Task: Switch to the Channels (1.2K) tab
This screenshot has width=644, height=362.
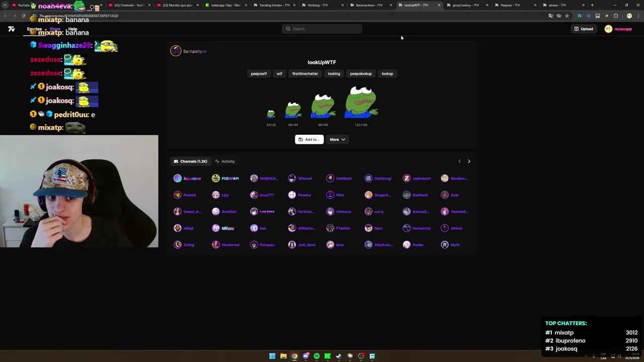Action: 190,161
